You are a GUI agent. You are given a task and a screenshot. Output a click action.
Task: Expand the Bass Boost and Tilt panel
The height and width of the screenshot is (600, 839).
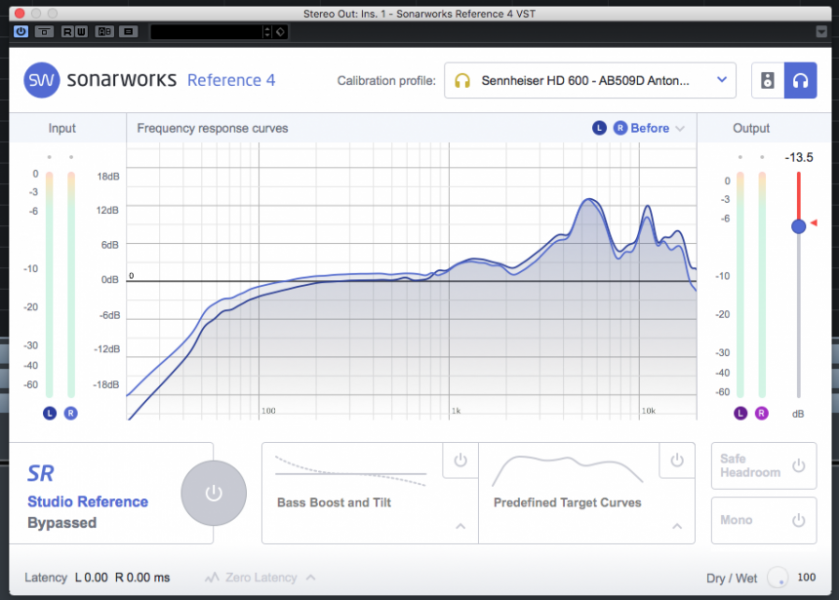point(460,527)
